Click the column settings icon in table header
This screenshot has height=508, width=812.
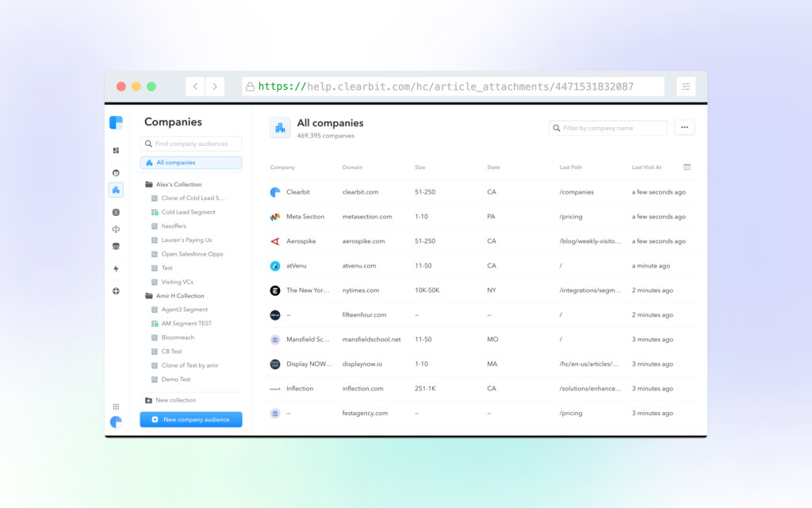click(687, 167)
